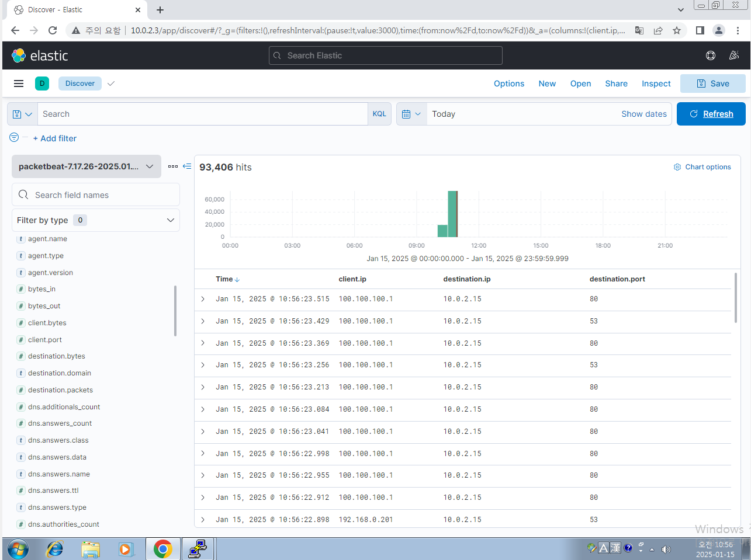Click the filter options circle icon
The height and width of the screenshot is (560, 751).
click(14, 137)
